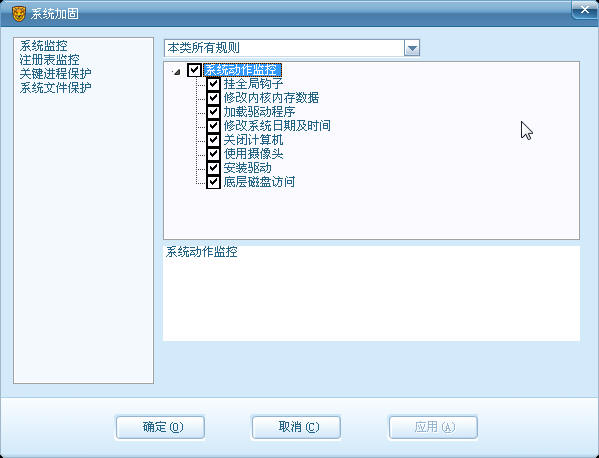Open 系统文件保护 category
The width and height of the screenshot is (599, 458).
55,87
